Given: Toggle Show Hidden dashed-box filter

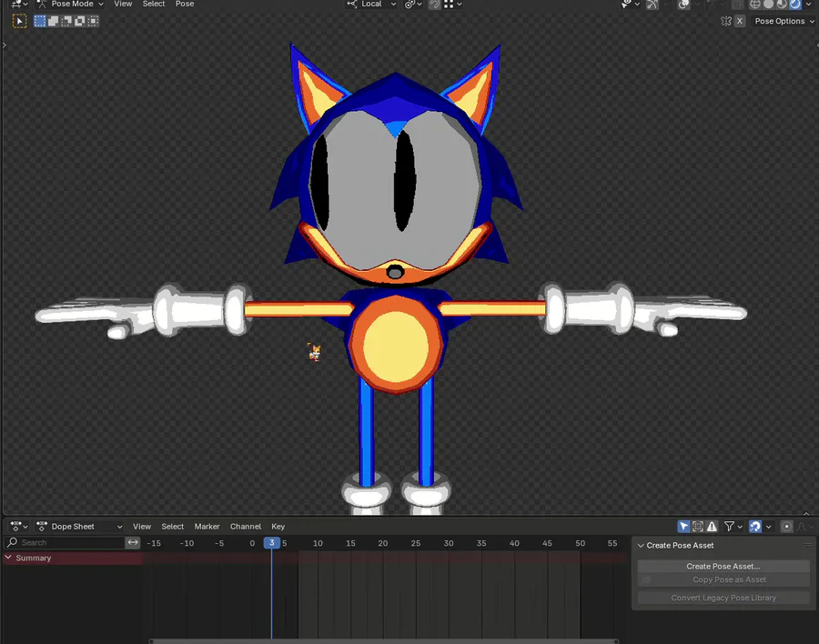Looking at the screenshot, I should (698, 527).
